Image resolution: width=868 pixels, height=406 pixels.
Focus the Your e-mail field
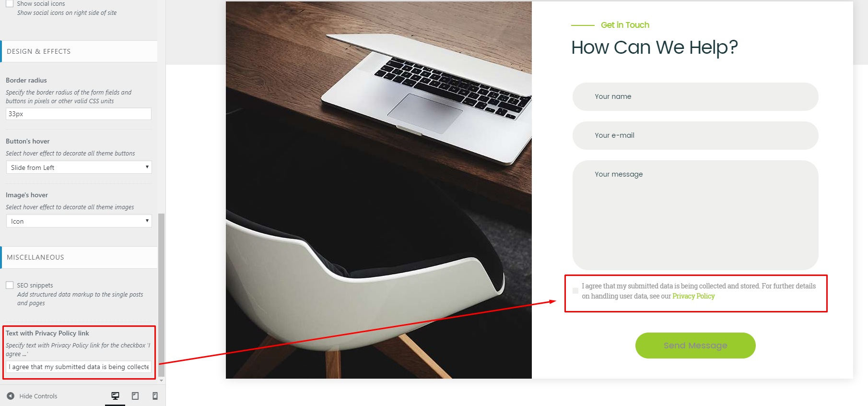pos(695,135)
